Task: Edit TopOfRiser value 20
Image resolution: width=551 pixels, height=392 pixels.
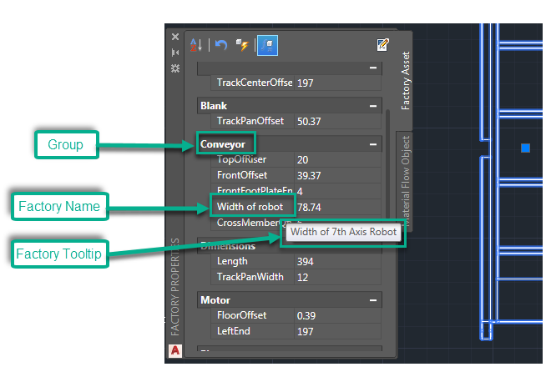Action: (337, 159)
